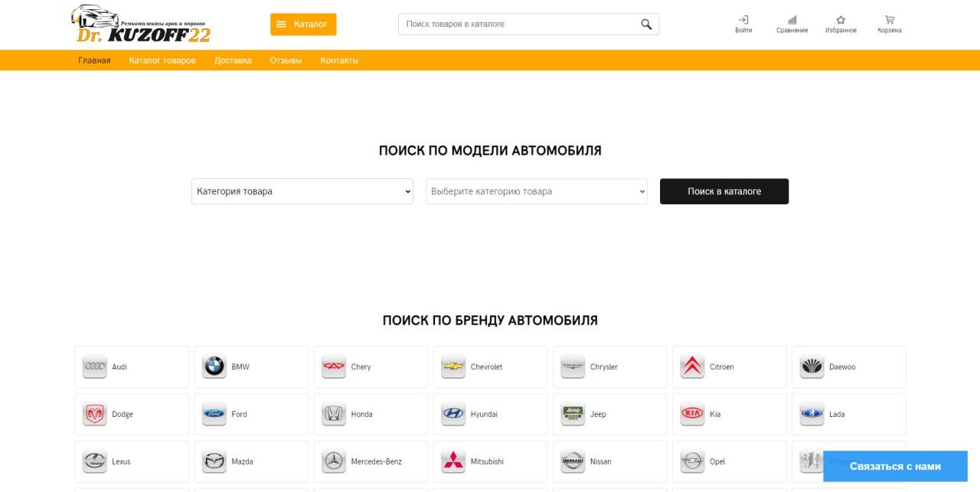Select the Hyundai brand logo
Screen dimensions: 980x492
pyautogui.click(x=453, y=414)
